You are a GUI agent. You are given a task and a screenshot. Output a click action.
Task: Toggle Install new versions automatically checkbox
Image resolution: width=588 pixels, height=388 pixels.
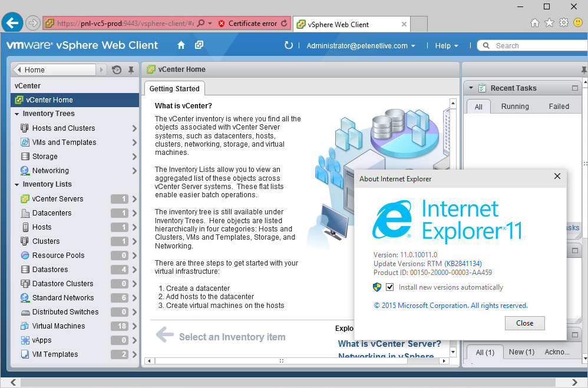390,287
